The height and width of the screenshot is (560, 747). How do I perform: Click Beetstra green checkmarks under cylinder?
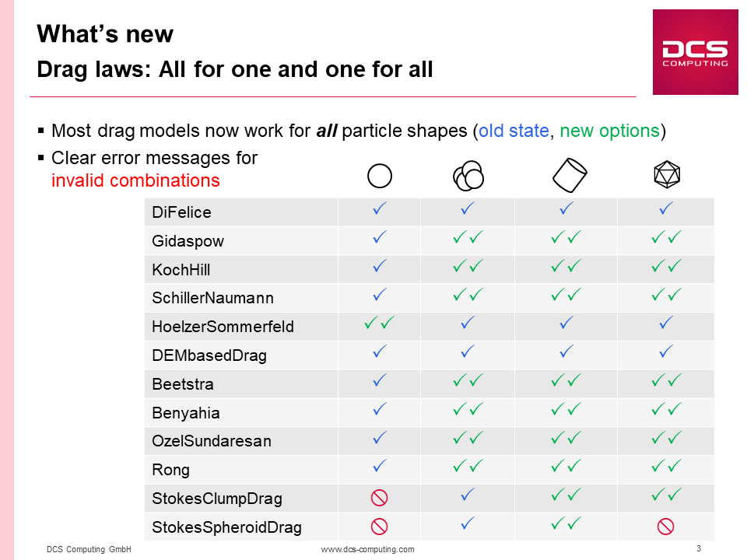(566, 380)
